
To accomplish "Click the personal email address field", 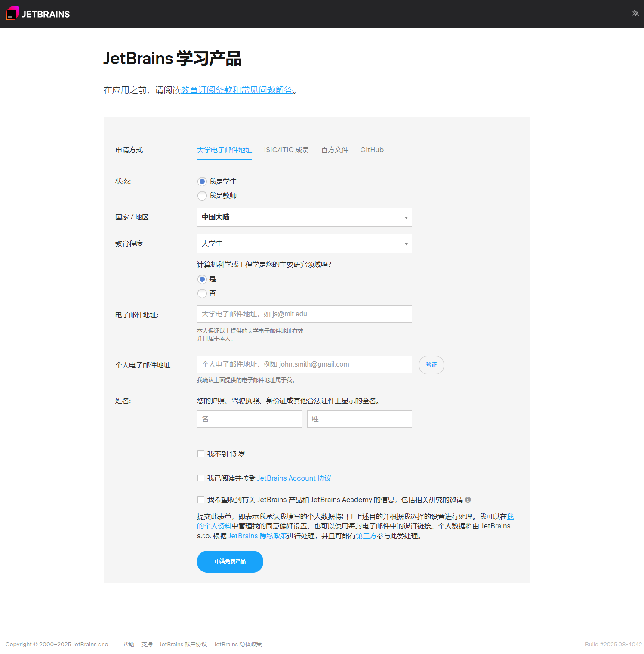I will point(305,364).
